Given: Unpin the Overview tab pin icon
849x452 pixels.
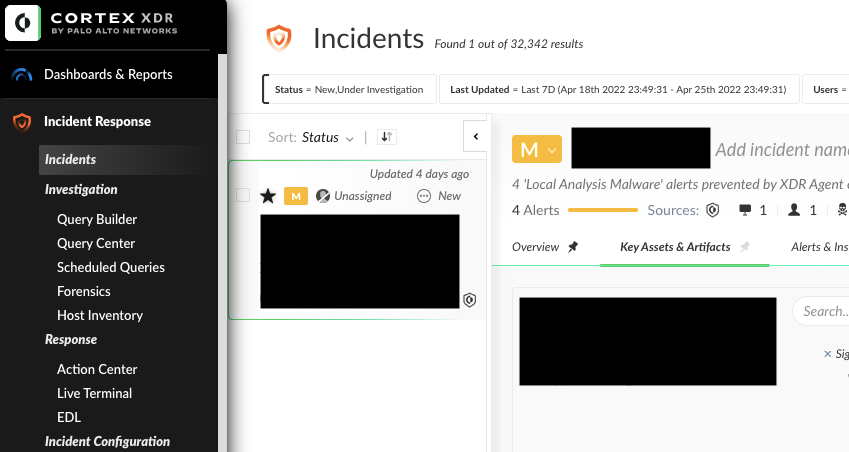Looking at the screenshot, I should click(572, 247).
